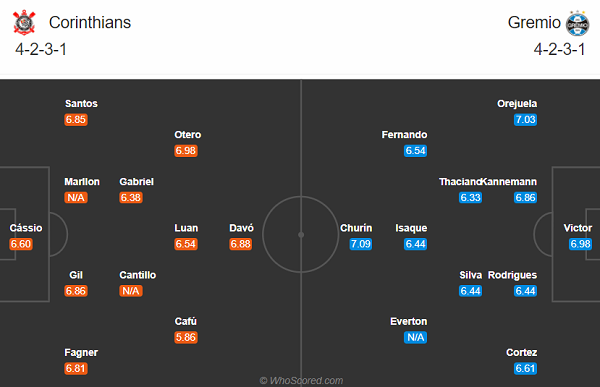The width and height of the screenshot is (600, 387).
Task: Click Marllon's N/A rating badge
Action: (x=76, y=198)
